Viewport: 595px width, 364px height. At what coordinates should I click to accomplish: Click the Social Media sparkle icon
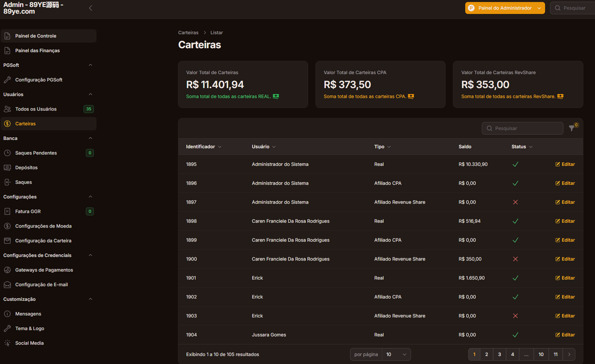coord(7,343)
